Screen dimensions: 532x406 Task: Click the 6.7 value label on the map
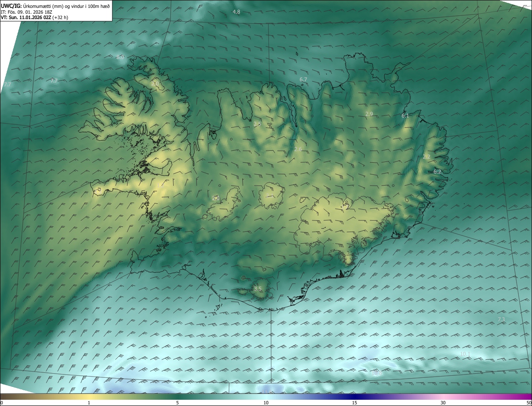(x=303, y=79)
